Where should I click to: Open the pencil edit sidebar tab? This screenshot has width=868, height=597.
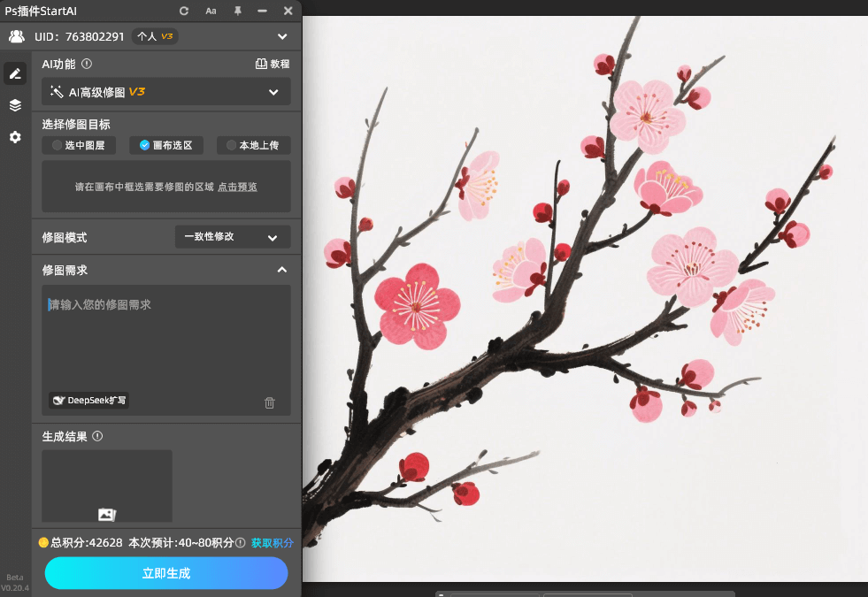15,73
